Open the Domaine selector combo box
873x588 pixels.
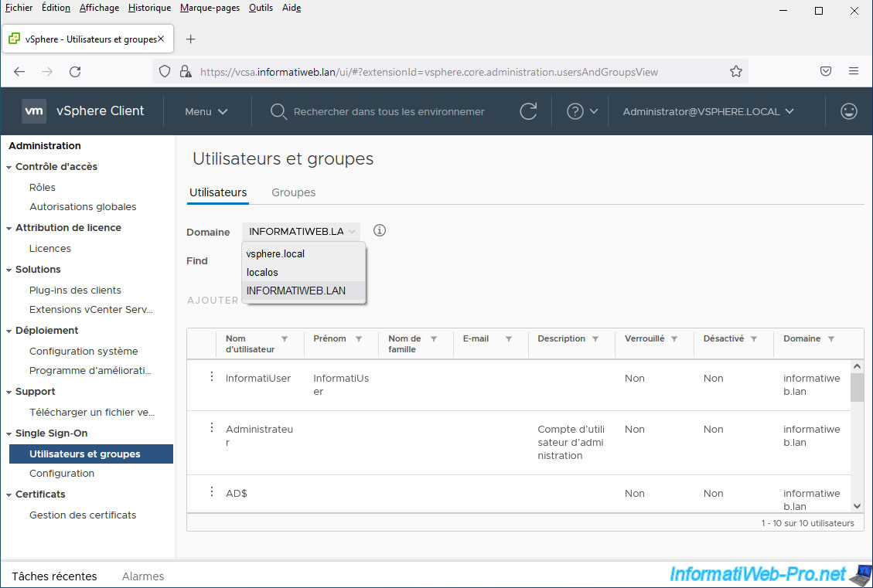302,232
